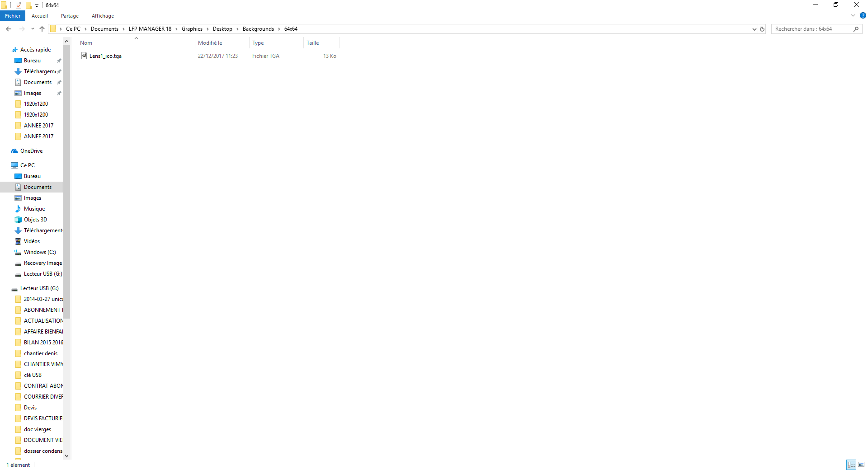Screen dimensions: 868x470
Task: Refresh the 64x64 folder view
Action: tap(762, 29)
